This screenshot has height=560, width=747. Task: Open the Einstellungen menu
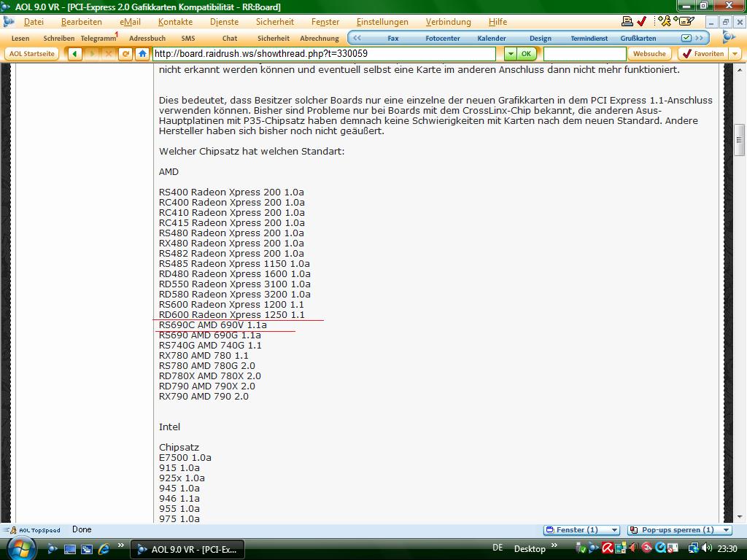[382, 22]
